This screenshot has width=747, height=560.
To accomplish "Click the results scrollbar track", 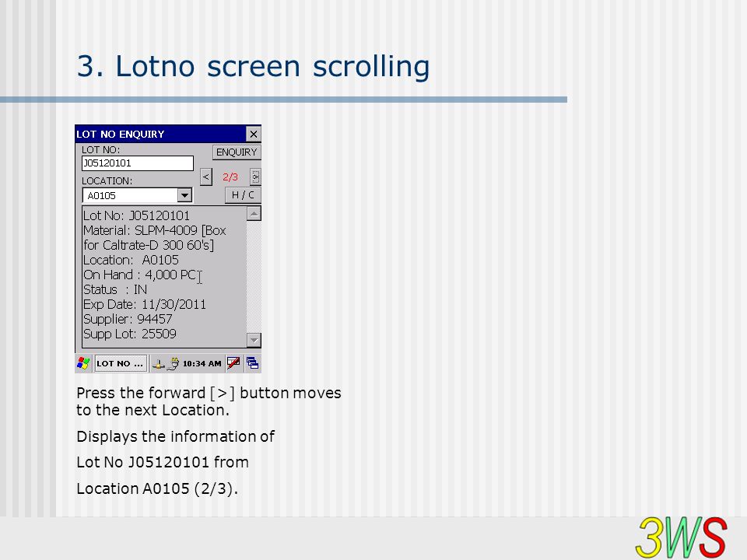I will (x=254, y=277).
